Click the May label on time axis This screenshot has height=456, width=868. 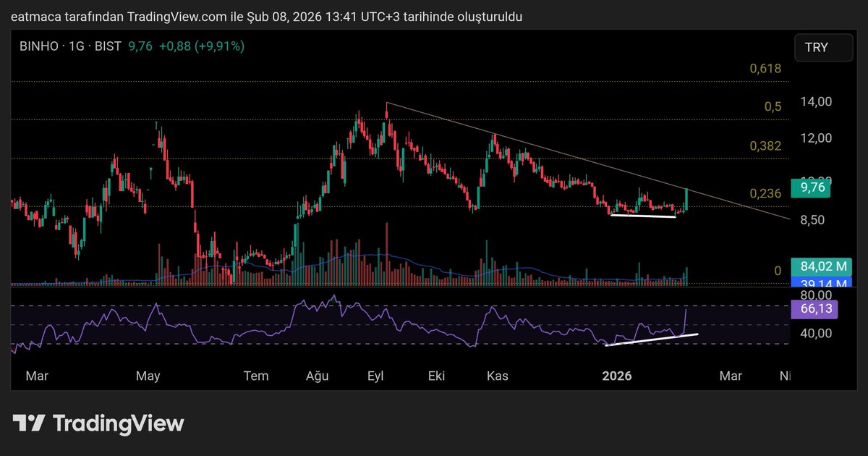[x=148, y=376]
